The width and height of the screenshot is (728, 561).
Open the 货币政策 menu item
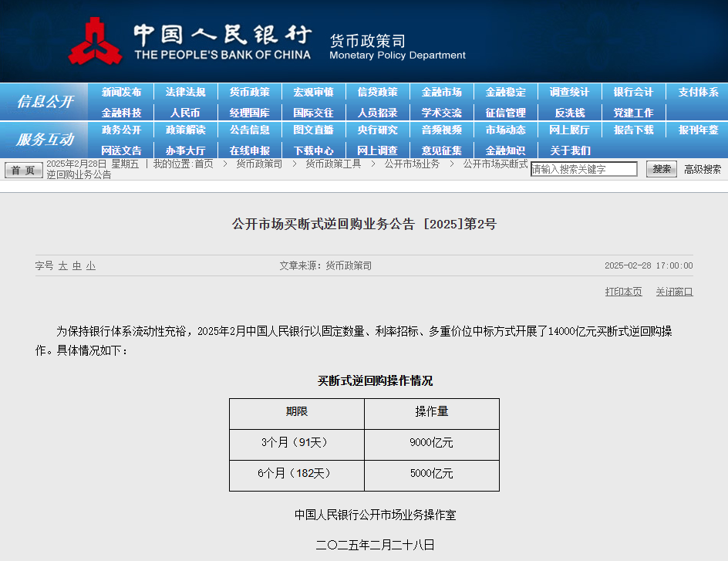(x=249, y=92)
